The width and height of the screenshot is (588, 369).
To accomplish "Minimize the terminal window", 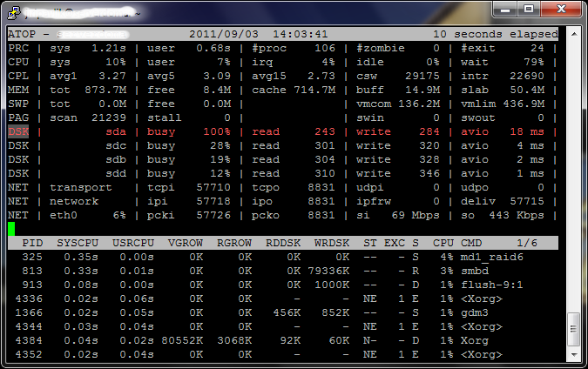I will click(x=504, y=9).
